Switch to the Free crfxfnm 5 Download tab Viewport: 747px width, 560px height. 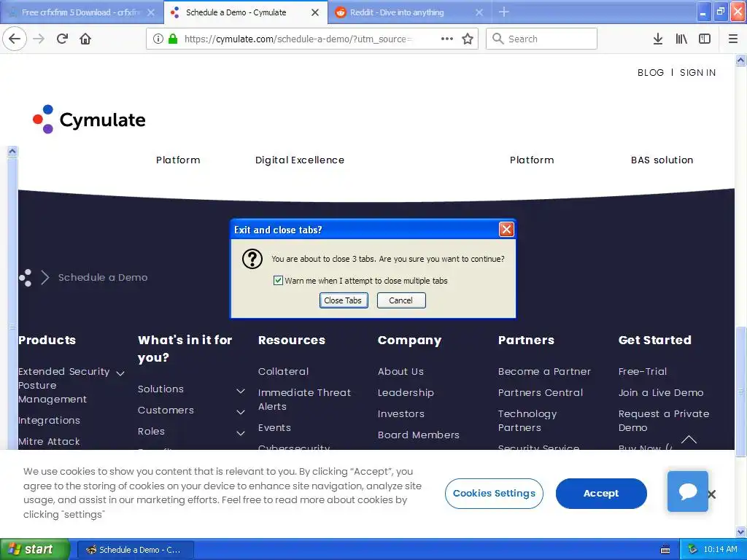[x=81, y=12]
